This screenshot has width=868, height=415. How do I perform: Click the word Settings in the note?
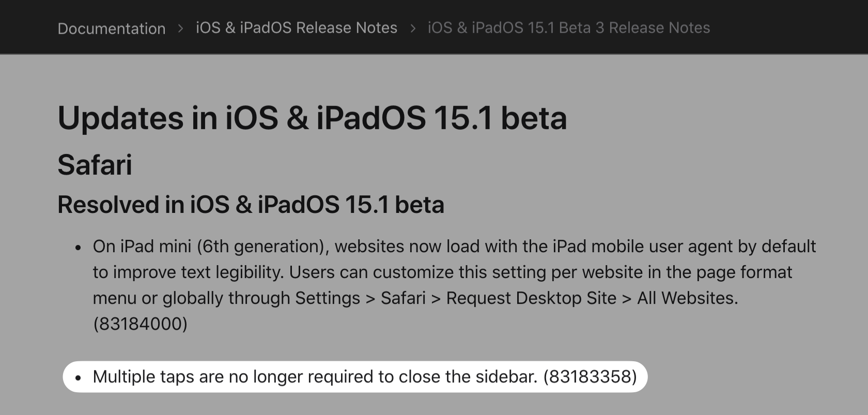pyautogui.click(x=328, y=298)
